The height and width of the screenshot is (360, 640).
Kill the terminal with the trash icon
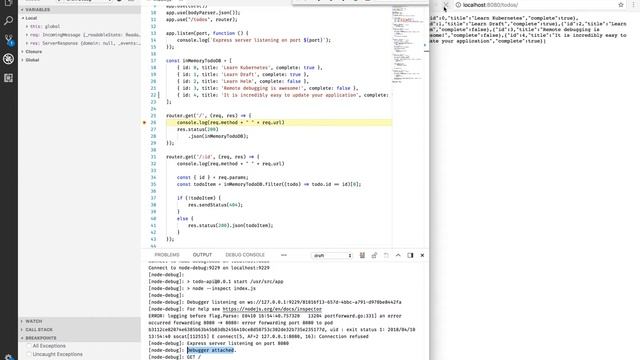point(362,256)
